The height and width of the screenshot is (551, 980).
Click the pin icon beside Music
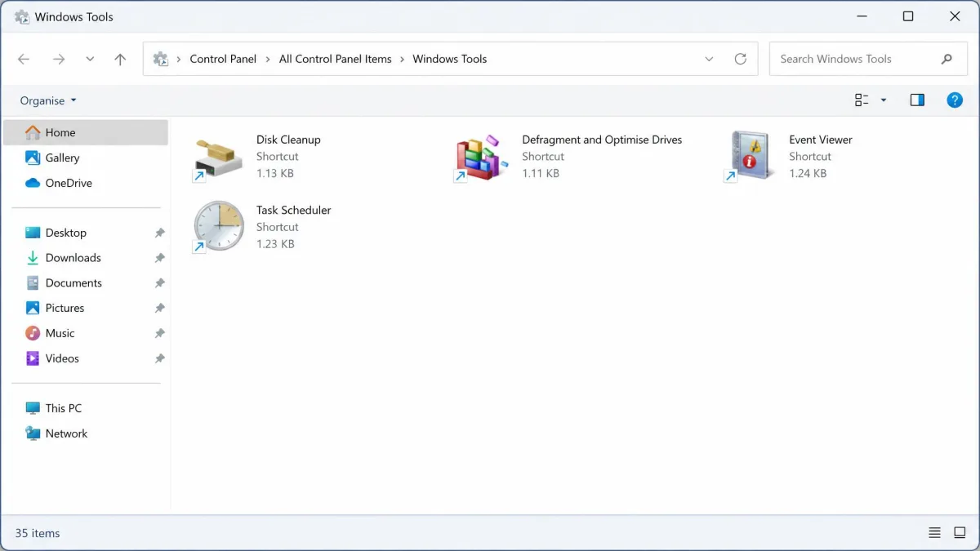(x=160, y=334)
